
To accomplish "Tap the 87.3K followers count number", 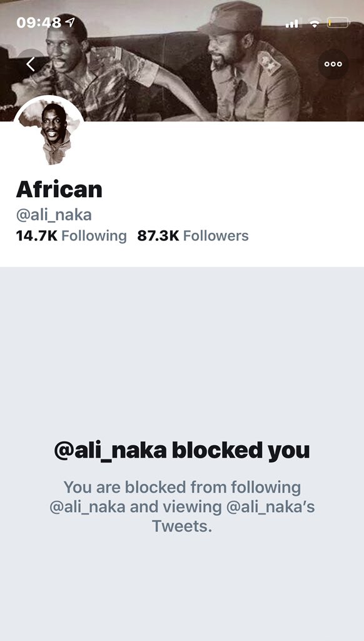I will coord(158,236).
